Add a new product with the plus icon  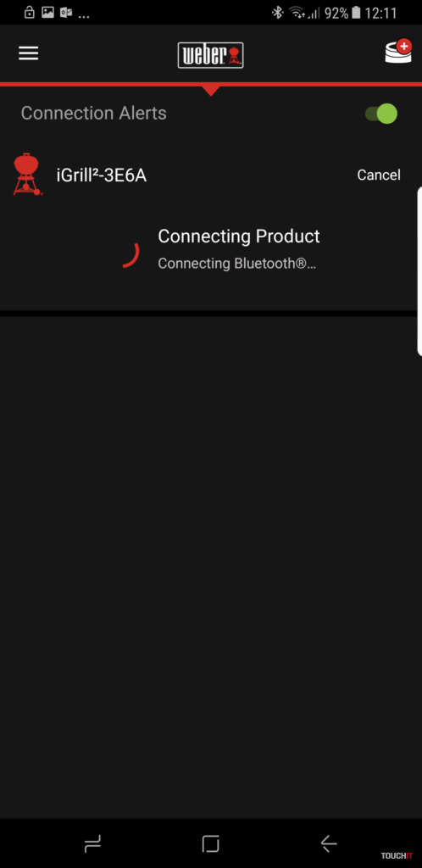(x=398, y=51)
